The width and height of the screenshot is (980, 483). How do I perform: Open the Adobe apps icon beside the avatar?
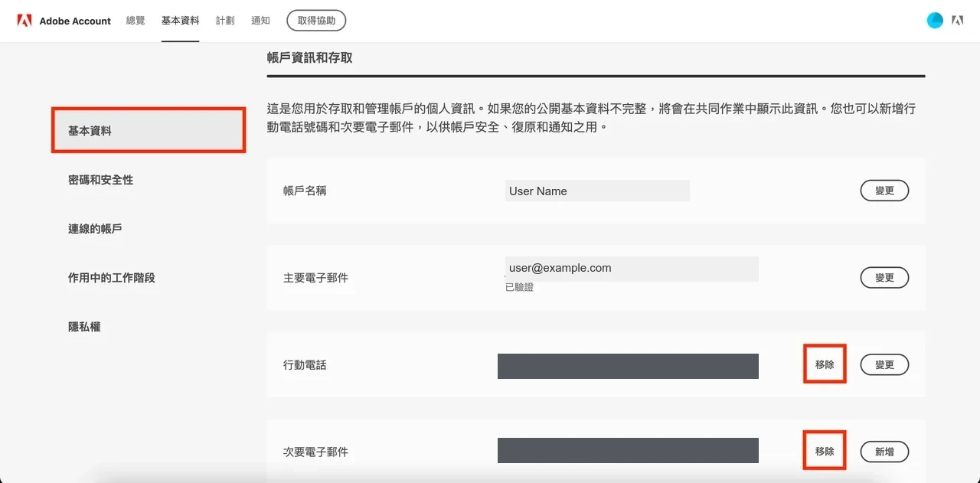click(x=958, y=21)
